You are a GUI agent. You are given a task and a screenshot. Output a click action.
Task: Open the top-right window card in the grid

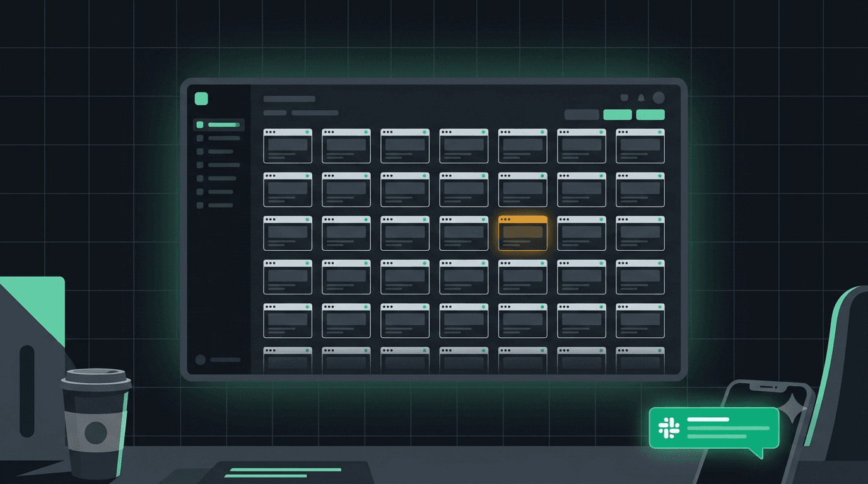pos(640,146)
